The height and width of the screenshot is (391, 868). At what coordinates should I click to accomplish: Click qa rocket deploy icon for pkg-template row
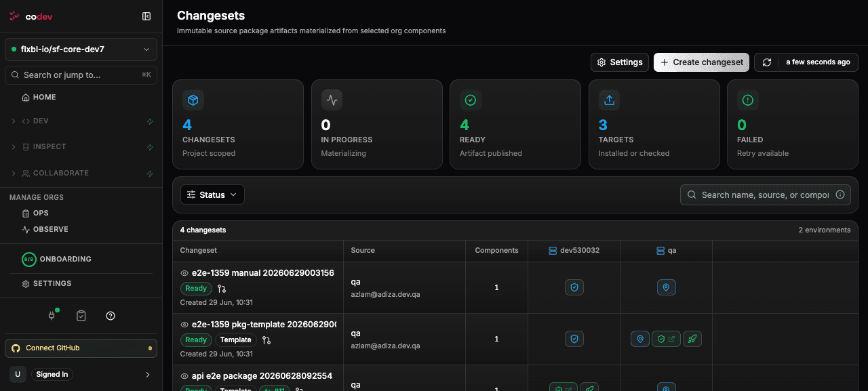tap(692, 339)
